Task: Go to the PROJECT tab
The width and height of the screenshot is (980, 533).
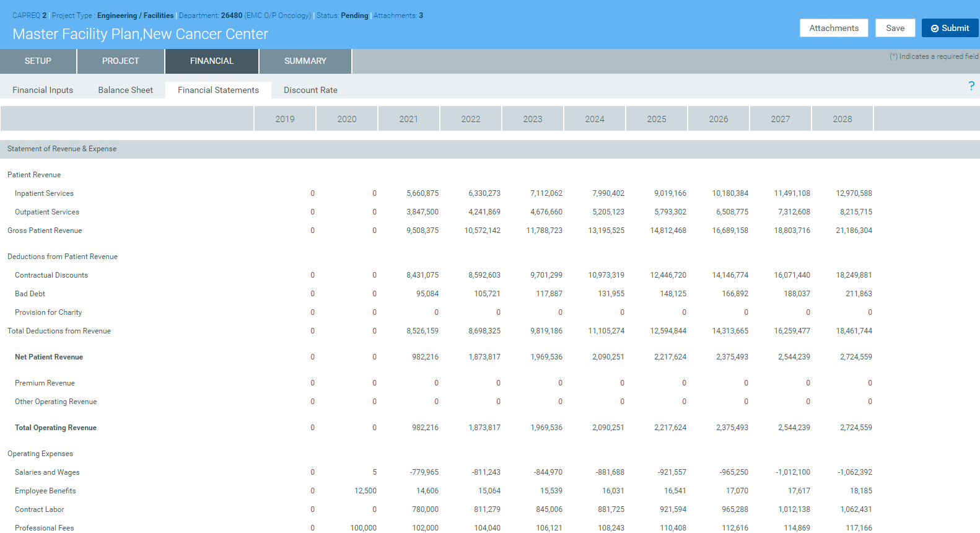Action: (x=120, y=61)
